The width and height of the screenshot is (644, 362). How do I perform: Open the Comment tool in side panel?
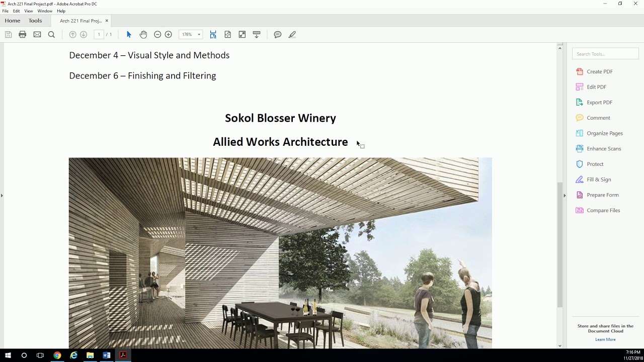598,118
